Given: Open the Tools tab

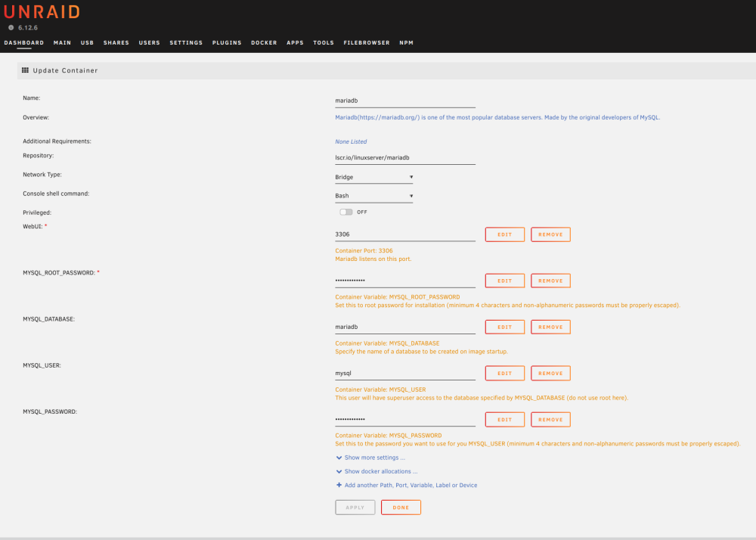Looking at the screenshot, I should (324, 43).
